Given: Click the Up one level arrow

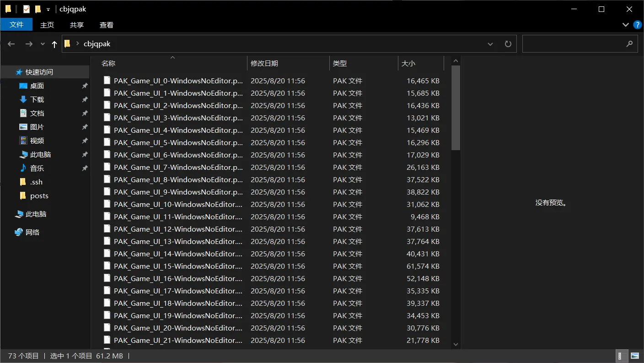Looking at the screenshot, I should 54,44.
